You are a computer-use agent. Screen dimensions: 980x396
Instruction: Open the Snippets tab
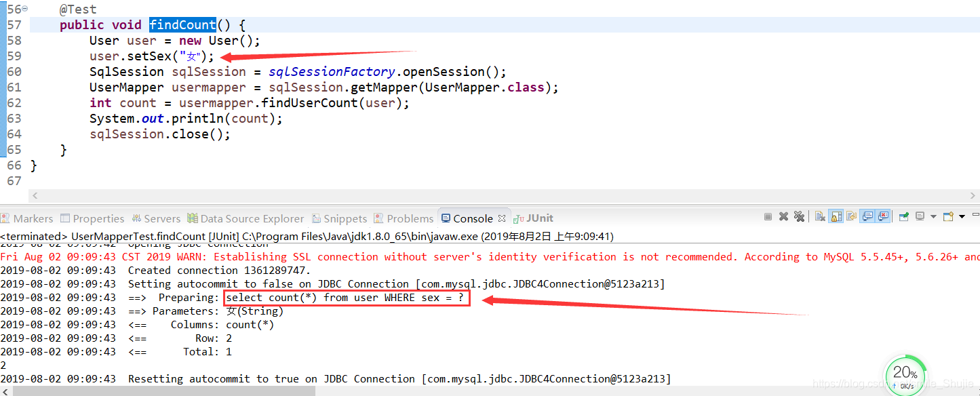[340, 218]
